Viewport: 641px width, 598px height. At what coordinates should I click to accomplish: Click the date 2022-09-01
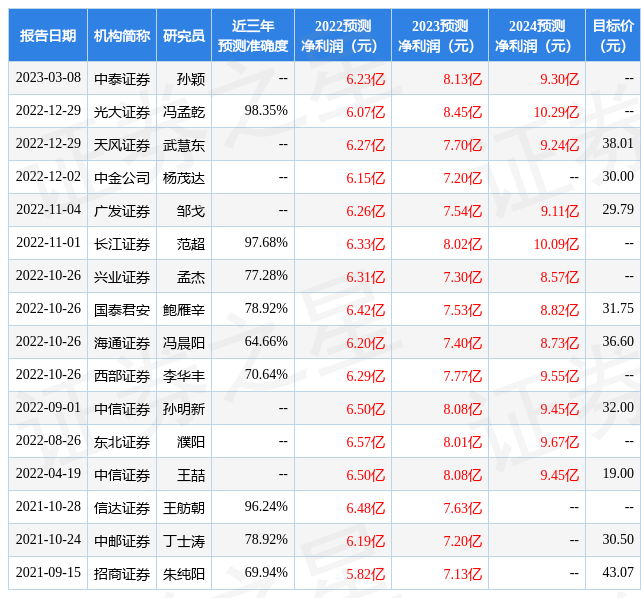tap(48, 408)
